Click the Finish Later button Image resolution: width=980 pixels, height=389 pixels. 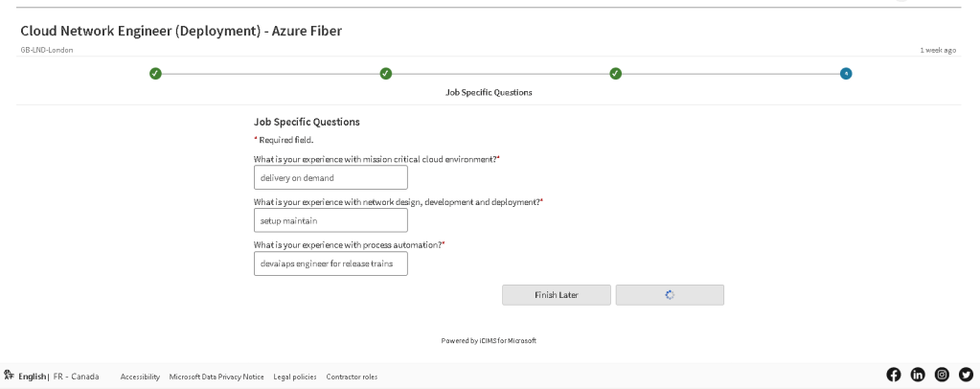557,295
